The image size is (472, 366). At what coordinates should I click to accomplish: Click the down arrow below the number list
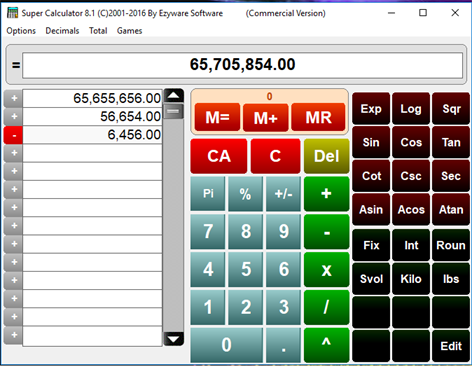tap(174, 339)
